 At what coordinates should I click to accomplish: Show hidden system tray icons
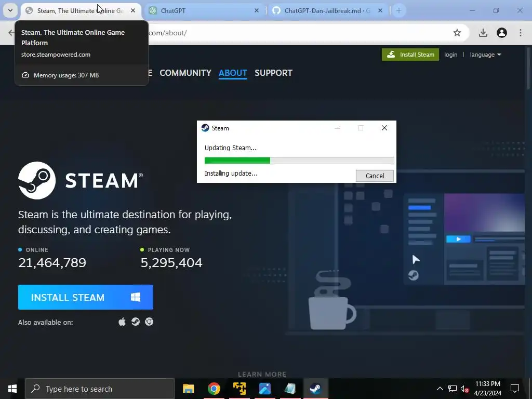440,389
